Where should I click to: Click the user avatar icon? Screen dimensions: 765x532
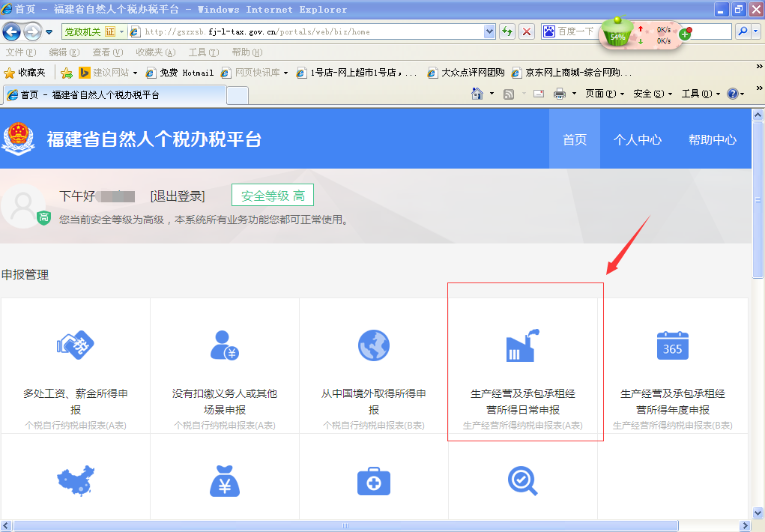tap(23, 206)
